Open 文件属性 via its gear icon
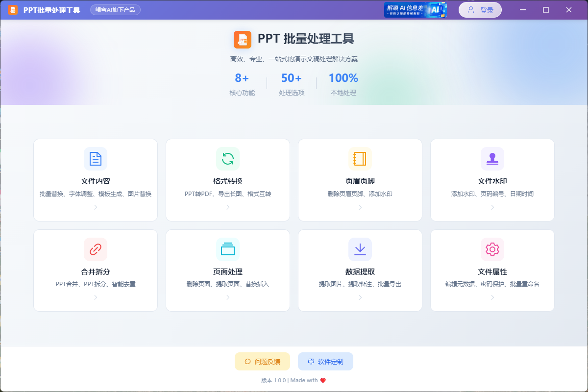 [492, 249]
